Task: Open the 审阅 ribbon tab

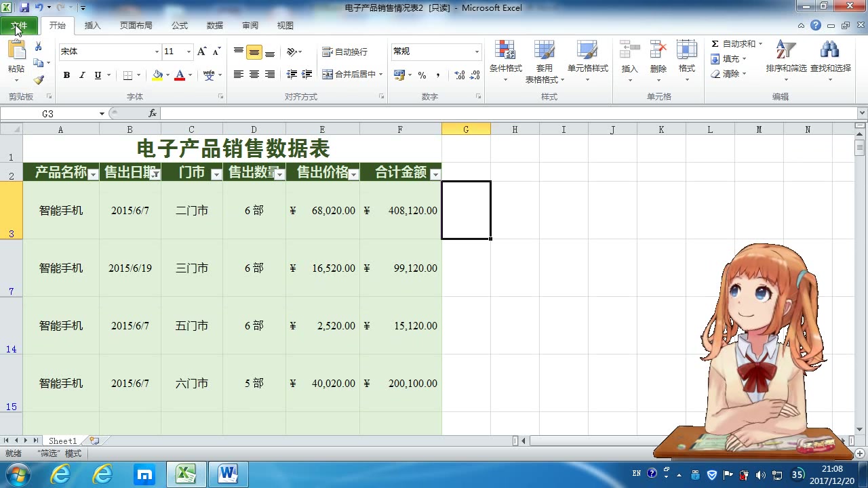Action: click(x=250, y=26)
